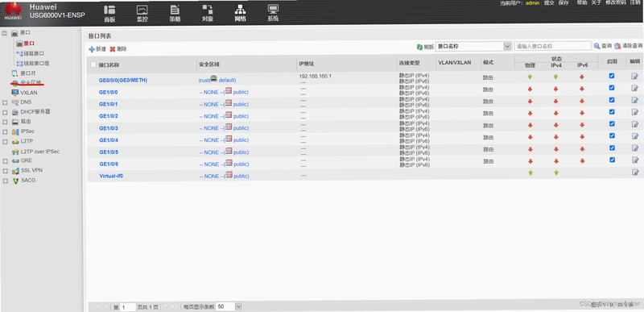Expand the DNS tree node
Screen dimensions: 644x312
point(5,102)
